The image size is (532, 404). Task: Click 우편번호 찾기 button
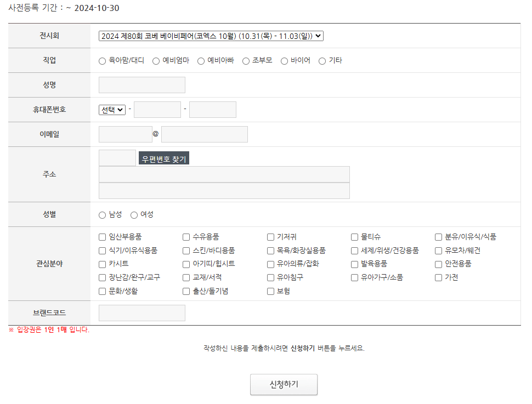click(x=164, y=158)
